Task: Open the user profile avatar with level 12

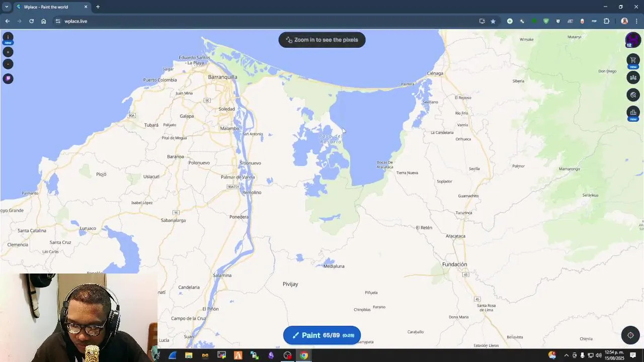Action: (x=632, y=39)
